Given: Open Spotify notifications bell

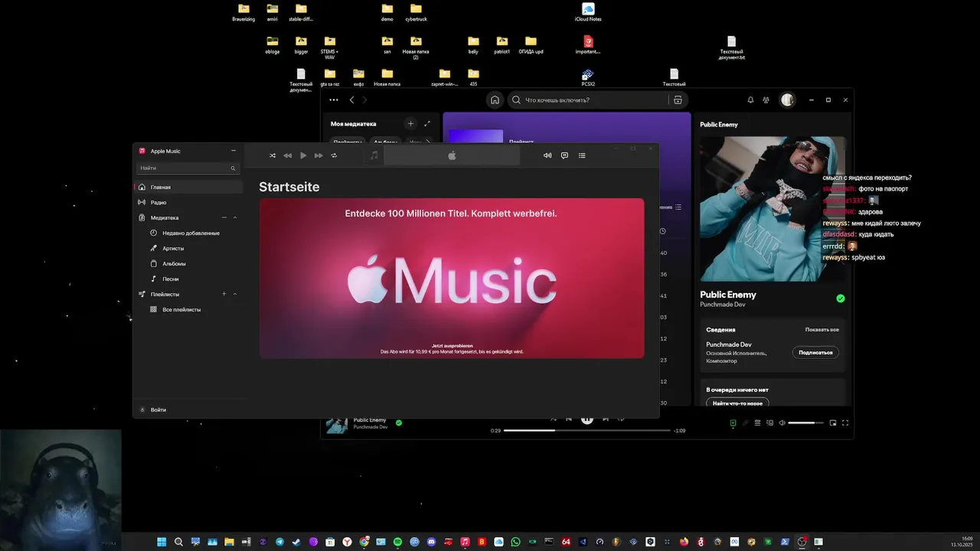Looking at the screenshot, I should (750, 99).
